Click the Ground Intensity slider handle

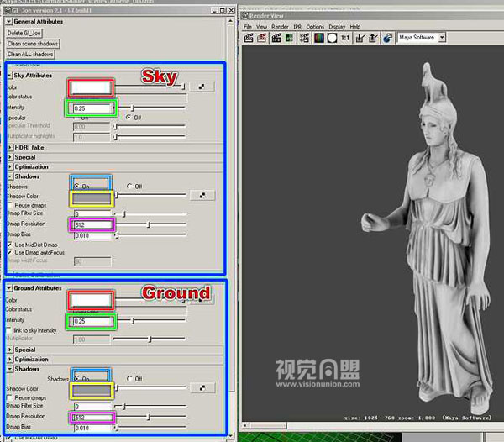tap(133, 320)
